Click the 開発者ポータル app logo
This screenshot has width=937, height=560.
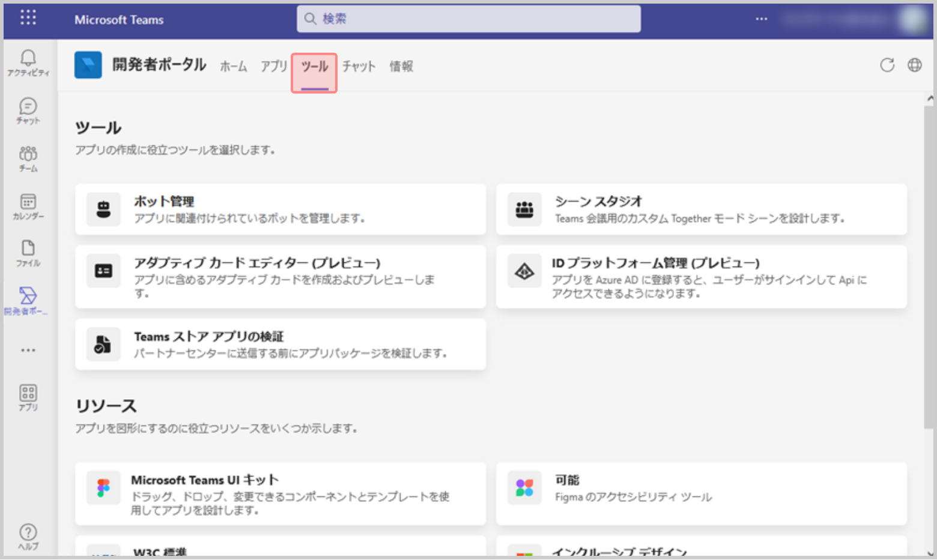pos(88,65)
